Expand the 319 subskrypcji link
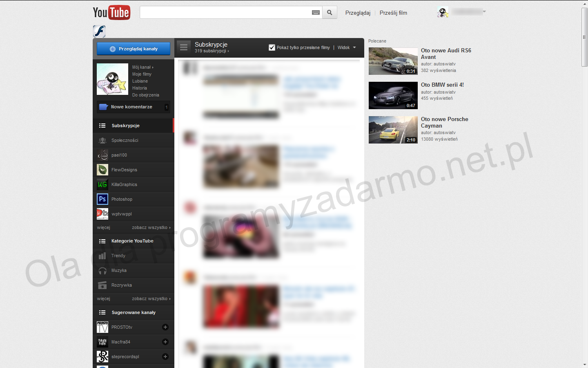 (x=212, y=51)
